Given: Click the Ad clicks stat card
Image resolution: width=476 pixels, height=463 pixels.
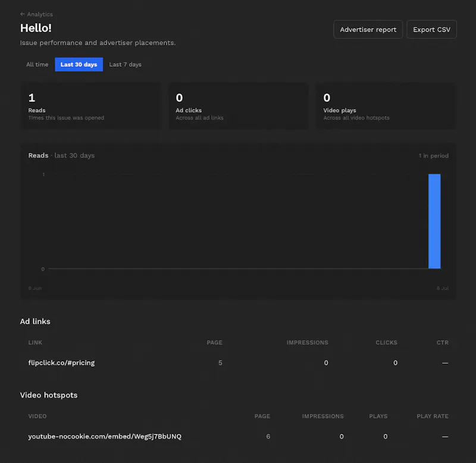Looking at the screenshot, I should pyautogui.click(x=238, y=106).
